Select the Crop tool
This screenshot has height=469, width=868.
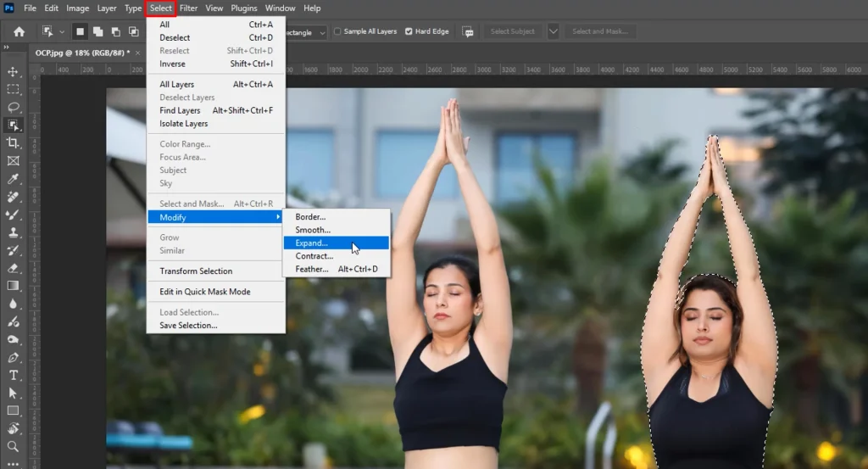point(13,142)
